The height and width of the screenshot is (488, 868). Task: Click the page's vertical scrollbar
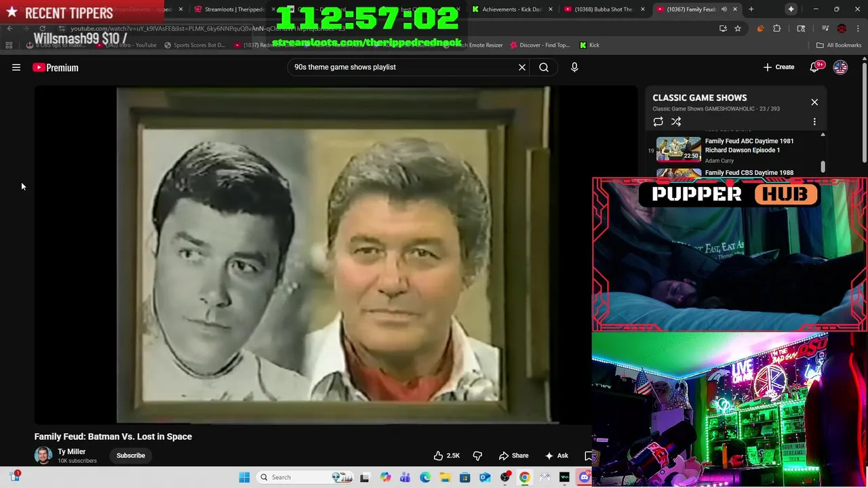[x=864, y=112]
